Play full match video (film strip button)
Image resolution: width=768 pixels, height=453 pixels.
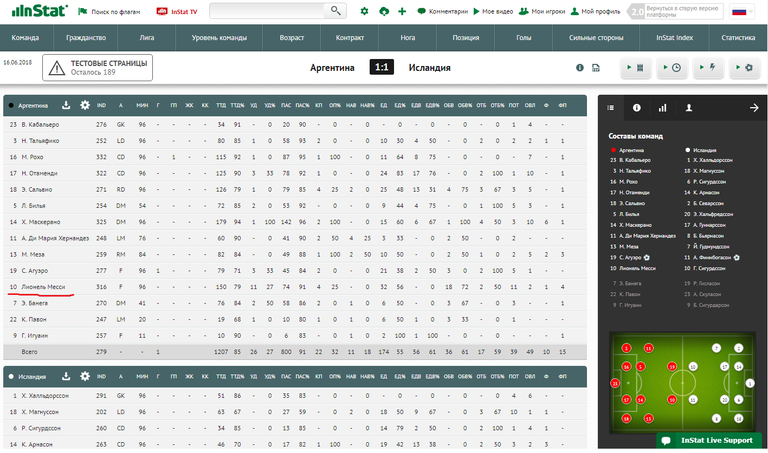point(635,68)
